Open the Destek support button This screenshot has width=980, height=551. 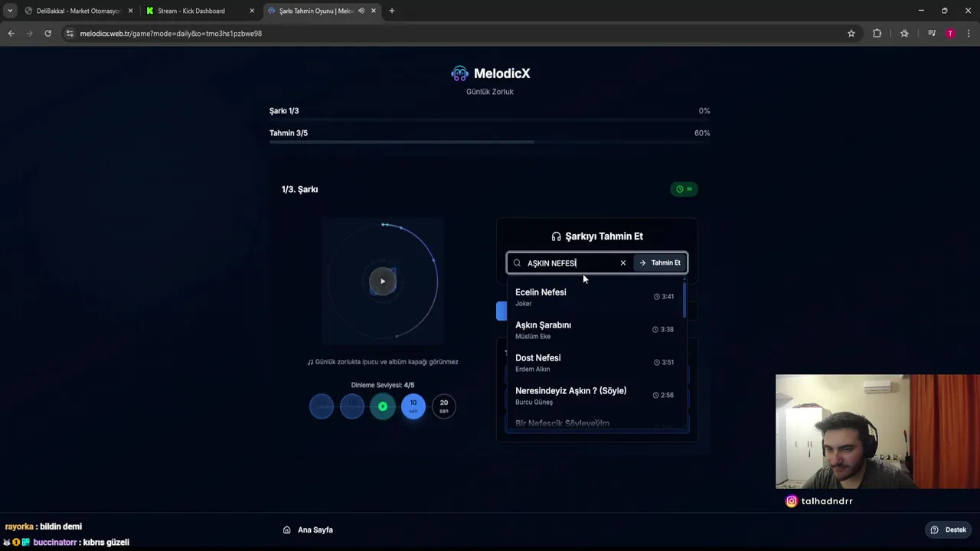948,530
